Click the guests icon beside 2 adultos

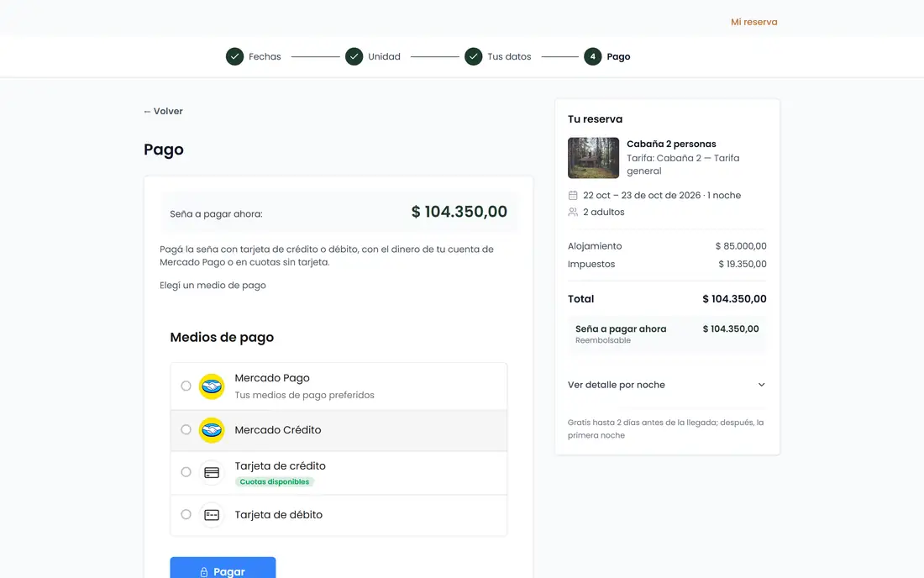click(x=573, y=212)
